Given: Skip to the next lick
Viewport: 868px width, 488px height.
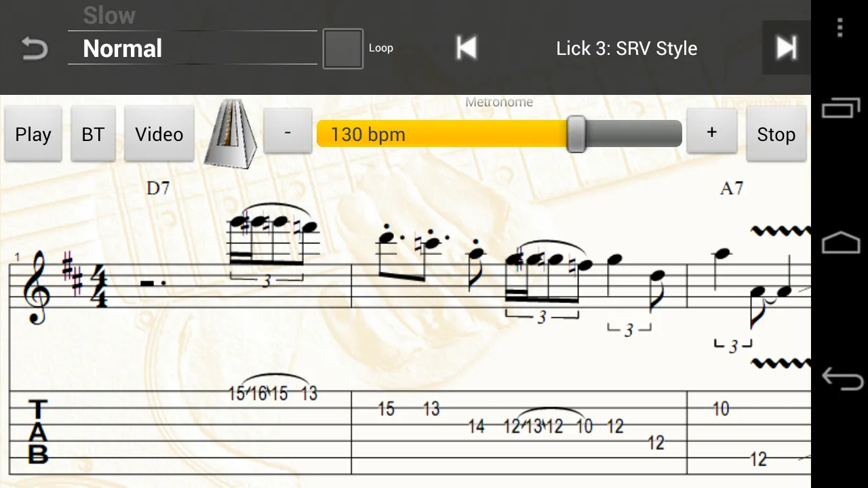Looking at the screenshot, I should (787, 47).
